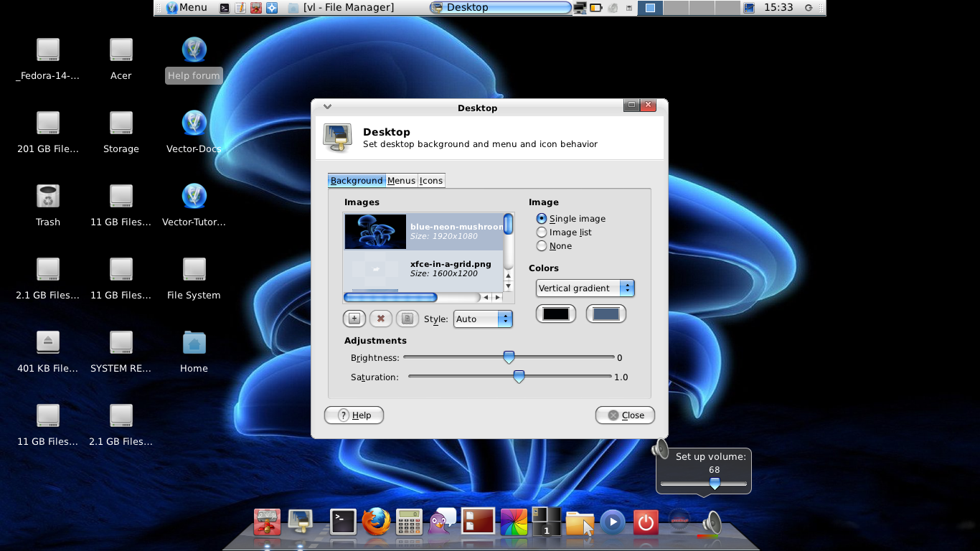Add a new wallpaper with the plus button
This screenshot has width=980, height=551.
click(x=354, y=318)
